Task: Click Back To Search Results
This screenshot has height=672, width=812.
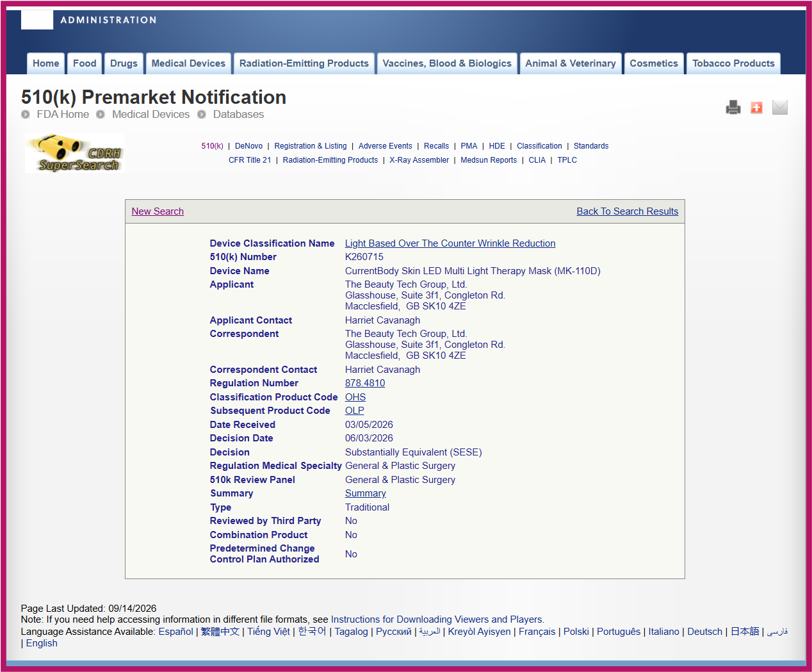Action: pos(628,211)
